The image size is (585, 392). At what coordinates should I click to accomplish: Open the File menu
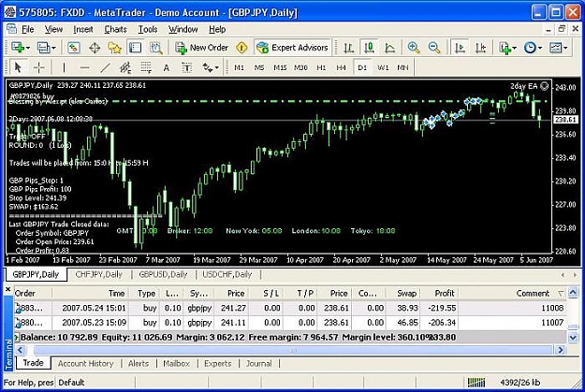(x=27, y=29)
